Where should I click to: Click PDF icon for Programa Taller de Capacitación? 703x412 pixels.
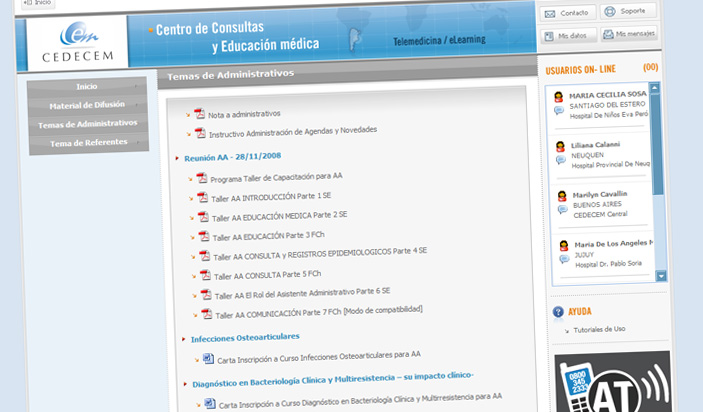click(202, 178)
